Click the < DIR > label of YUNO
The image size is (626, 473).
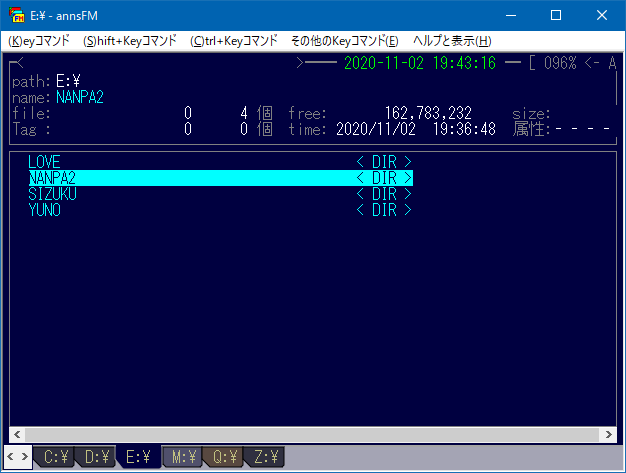(384, 210)
